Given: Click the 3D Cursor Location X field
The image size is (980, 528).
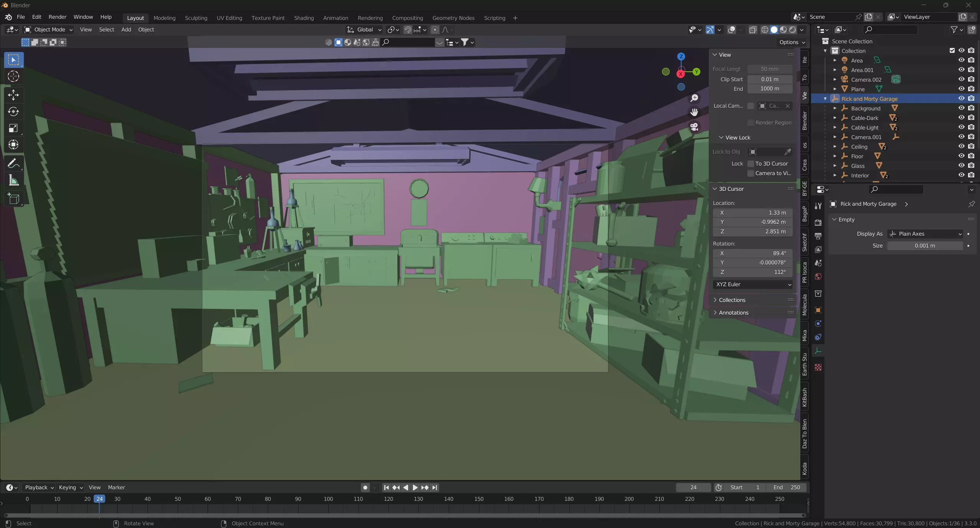Looking at the screenshot, I should coord(753,213).
